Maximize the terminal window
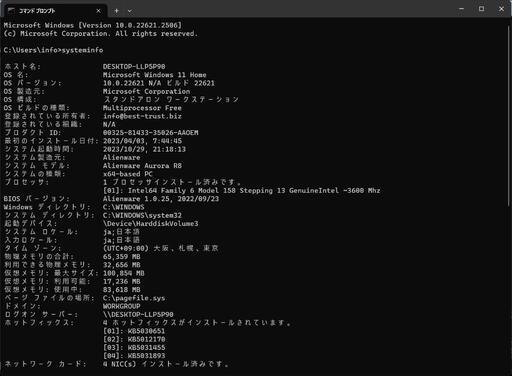This screenshot has height=376, width=512. pyautogui.click(x=481, y=9)
